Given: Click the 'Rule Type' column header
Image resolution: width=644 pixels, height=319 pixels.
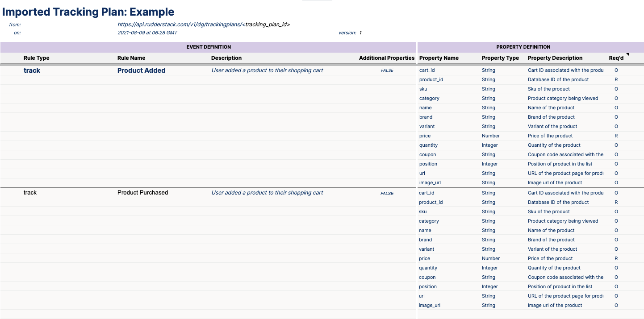Looking at the screenshot, I should [37, 58].
